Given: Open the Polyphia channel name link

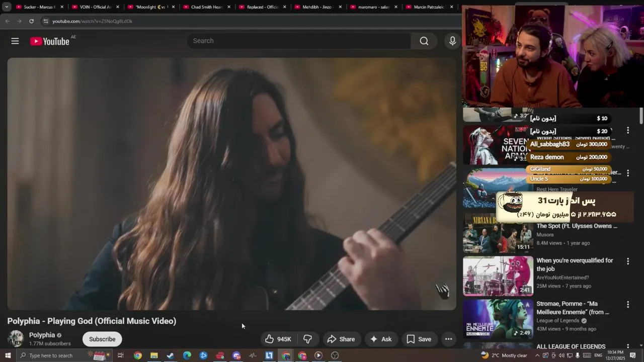Looking at the screenshot, I should point(42,335).
